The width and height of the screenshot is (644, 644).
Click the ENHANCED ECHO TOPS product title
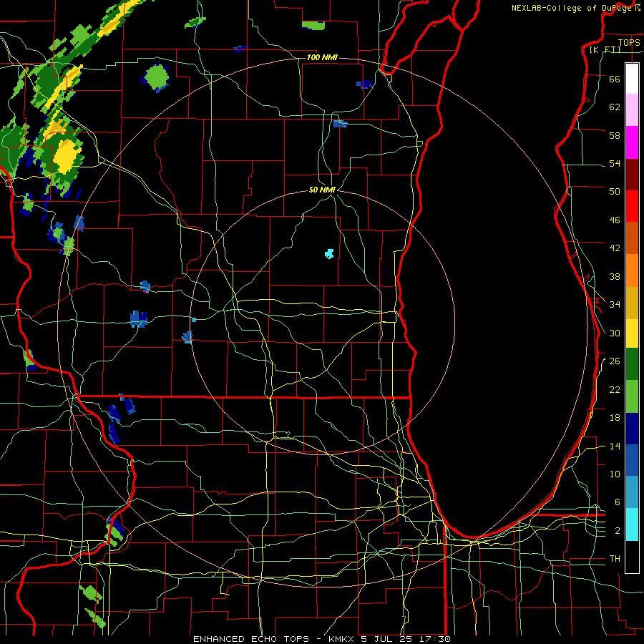pos(251,639)
